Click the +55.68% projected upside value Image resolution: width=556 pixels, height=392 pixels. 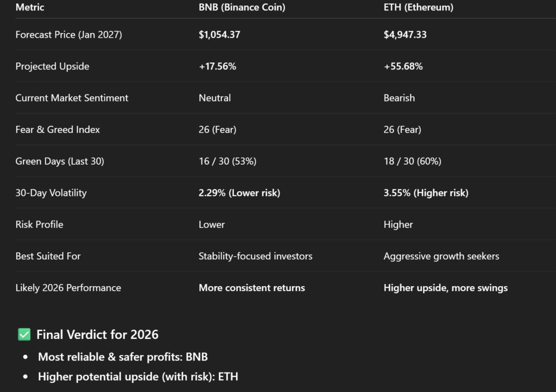click(x=403, y=66)
